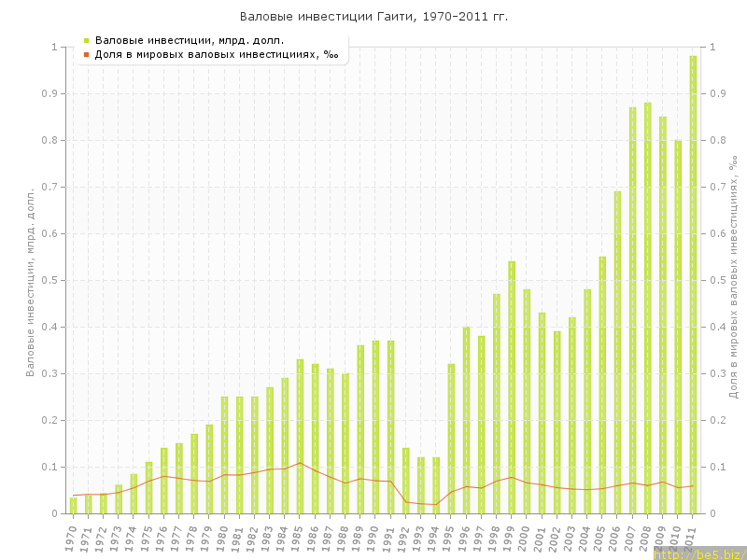This screenshot has height=560, width=747.
Task: Click the red legend marker for Доля
Action: (x=86, y=54)
